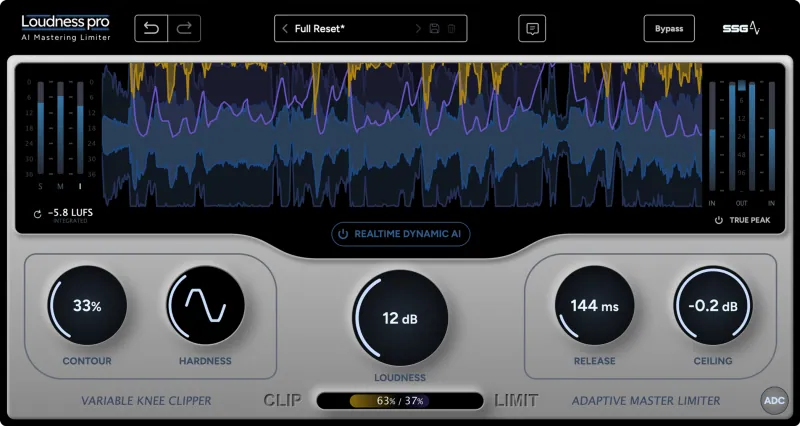Screen dimensions: 800x426
Task: Click the CLIP label
Action: 282,400
